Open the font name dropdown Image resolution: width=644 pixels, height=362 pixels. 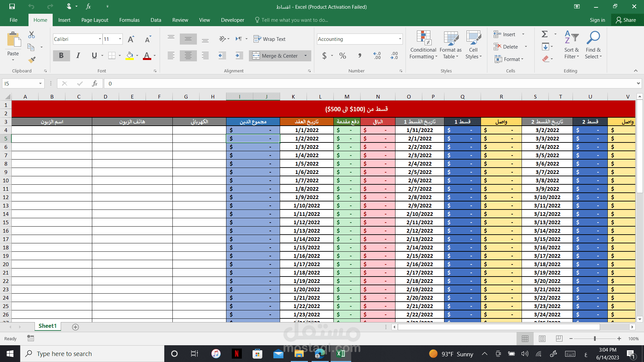pos(100,39)
